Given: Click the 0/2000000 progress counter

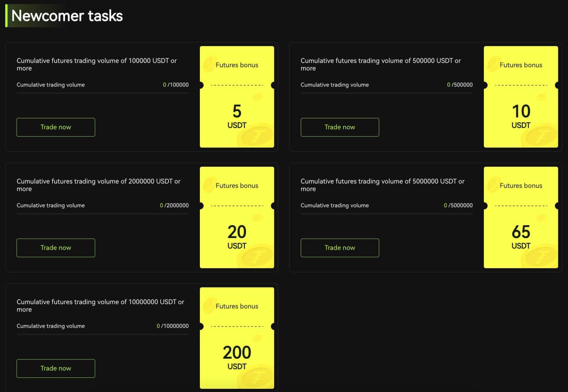Looking at the screenshot, I should 174,205.
